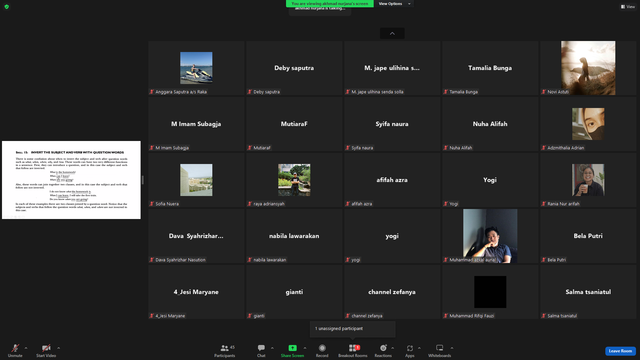The width and height of the screenshot is (640, 360).
Task: Select the Dava Syahrizhar tile
Action: [196, 236]
